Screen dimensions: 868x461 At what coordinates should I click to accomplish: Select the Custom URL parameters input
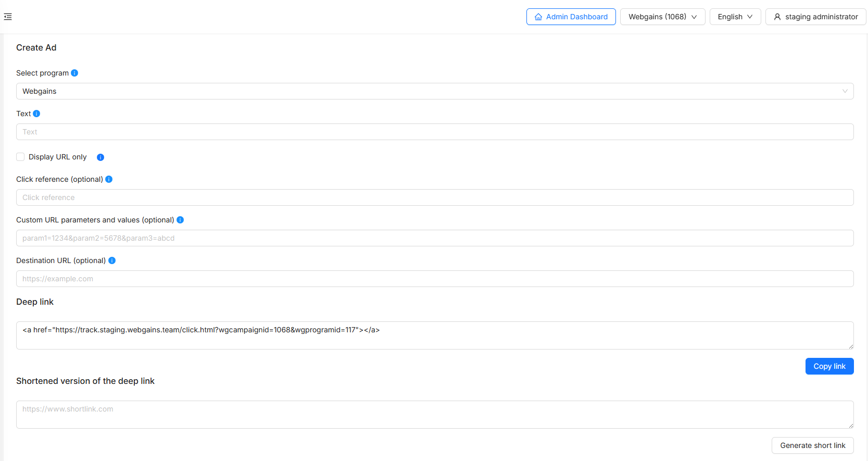(x=434, y=238)
